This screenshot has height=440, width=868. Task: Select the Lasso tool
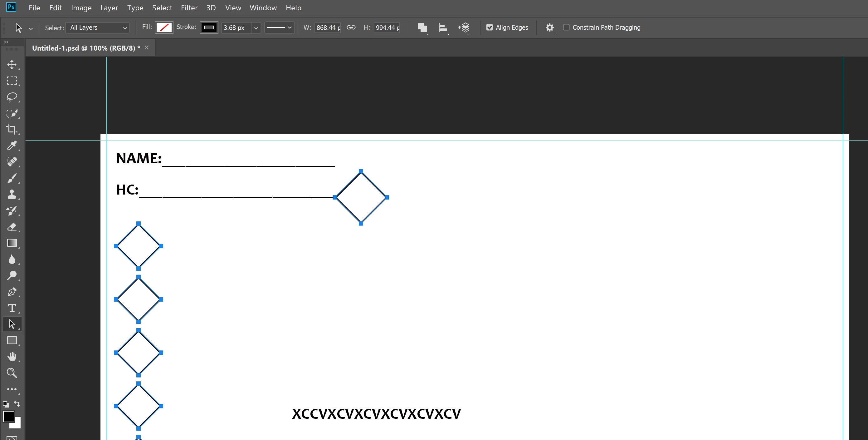click(12, 97)
